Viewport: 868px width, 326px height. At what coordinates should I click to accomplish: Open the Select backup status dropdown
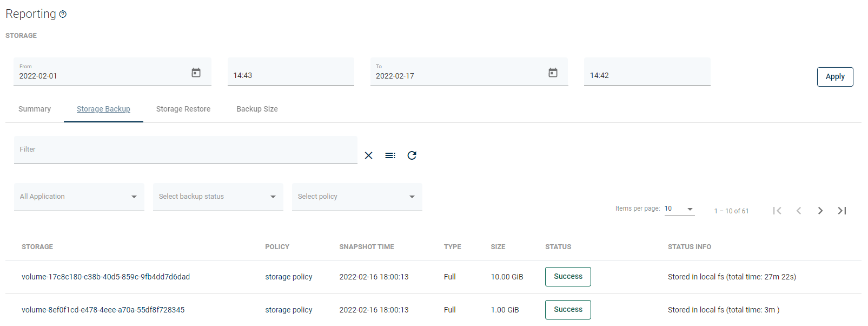pos(218,197)
